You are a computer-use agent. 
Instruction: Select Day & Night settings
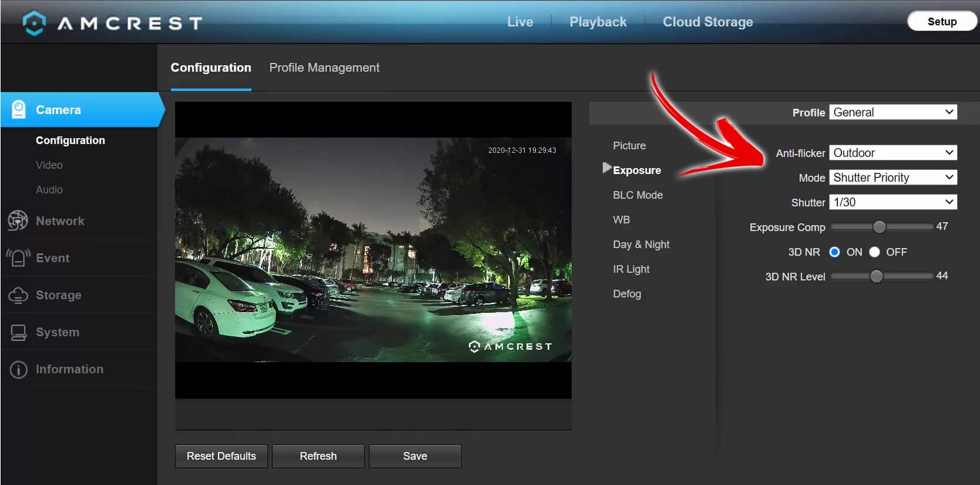640,245
